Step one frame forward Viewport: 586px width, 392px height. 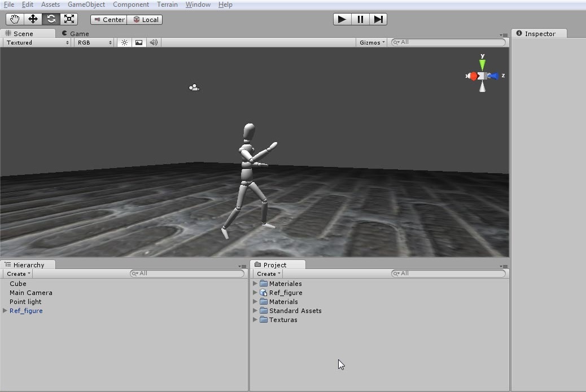pos(378,19)
